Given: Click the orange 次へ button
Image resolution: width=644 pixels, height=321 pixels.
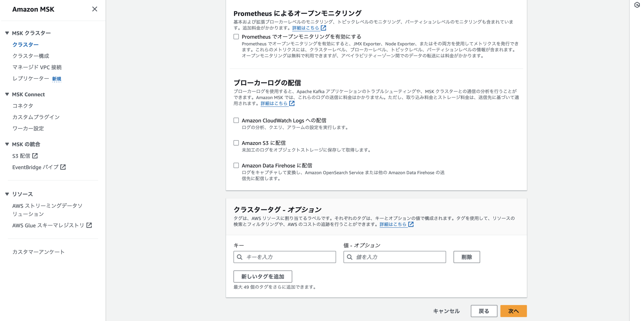Looking at the screenshot, I should tap(513, 311).
